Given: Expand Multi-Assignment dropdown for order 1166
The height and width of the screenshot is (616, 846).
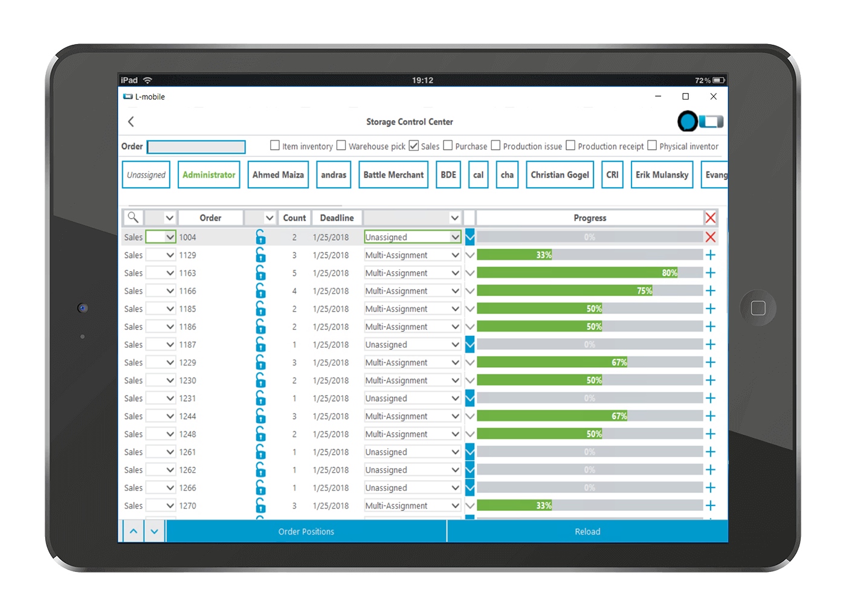Looking at the screenshot, I should [x=455, y=291].
